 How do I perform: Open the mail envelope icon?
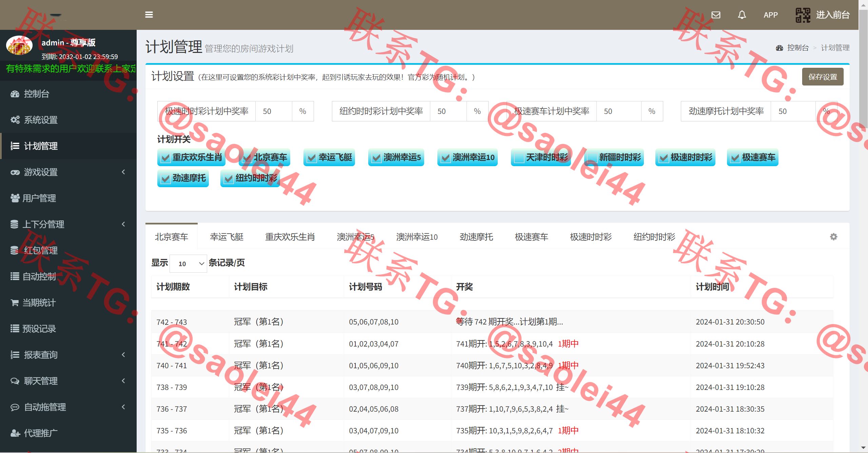tap(716, 15)
